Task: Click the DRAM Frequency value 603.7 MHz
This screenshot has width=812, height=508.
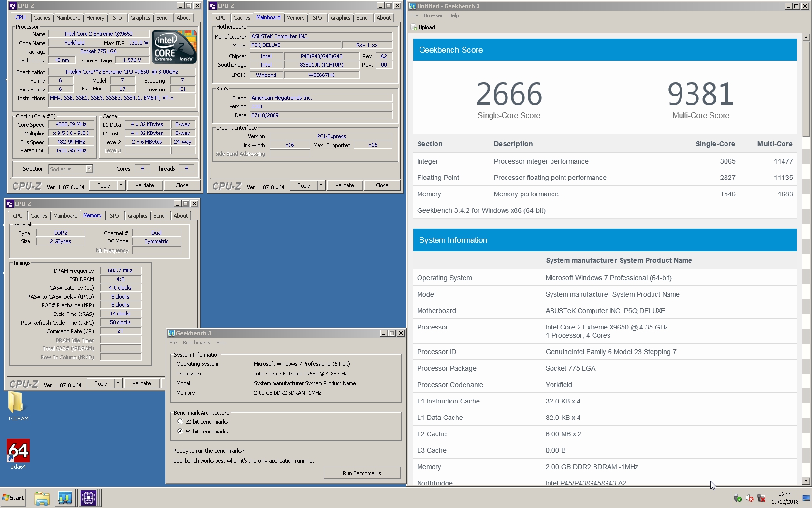Action: point(120,270)
